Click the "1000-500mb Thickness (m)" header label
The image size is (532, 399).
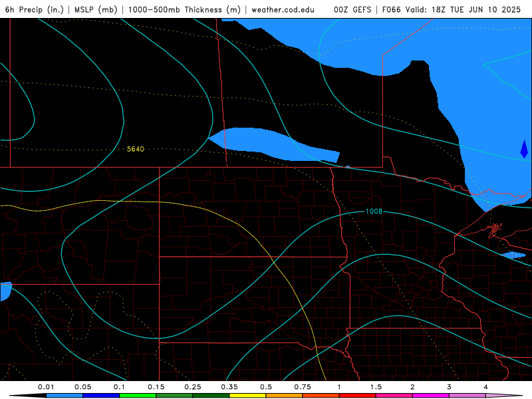click(x=184, y=9)
